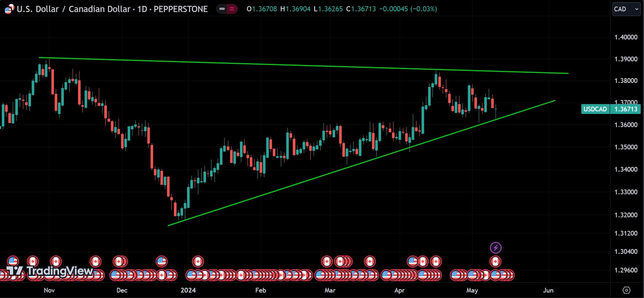
Task: Open the upper-row Canada flag event above Dec label
Action: [119, 261]
